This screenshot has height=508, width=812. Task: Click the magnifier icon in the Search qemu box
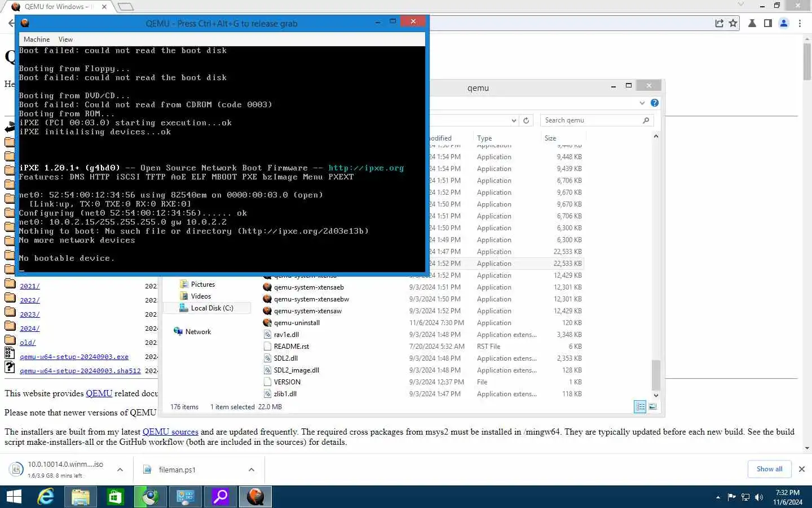coord(646,120)
